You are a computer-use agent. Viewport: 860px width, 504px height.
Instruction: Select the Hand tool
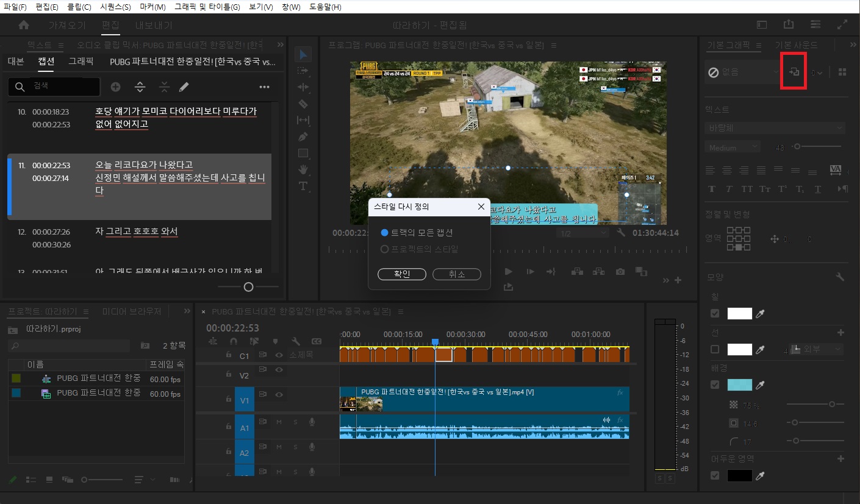pos(303,169)
